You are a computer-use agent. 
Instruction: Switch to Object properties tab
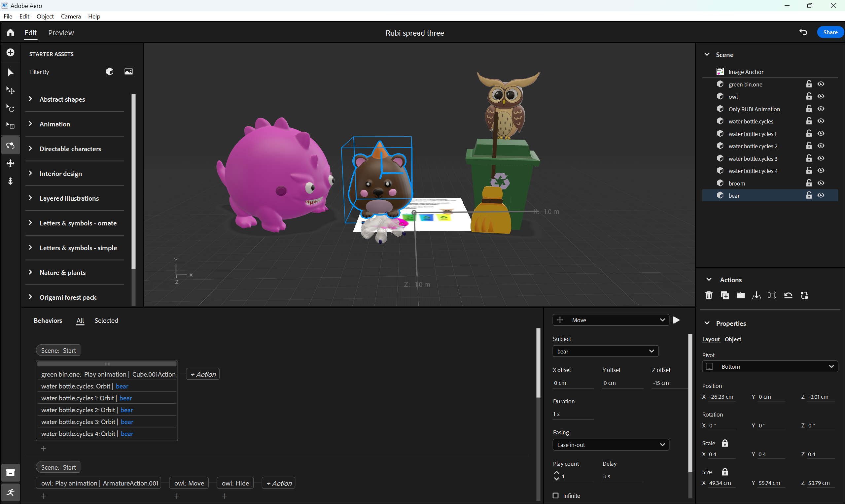click(732, 339)
